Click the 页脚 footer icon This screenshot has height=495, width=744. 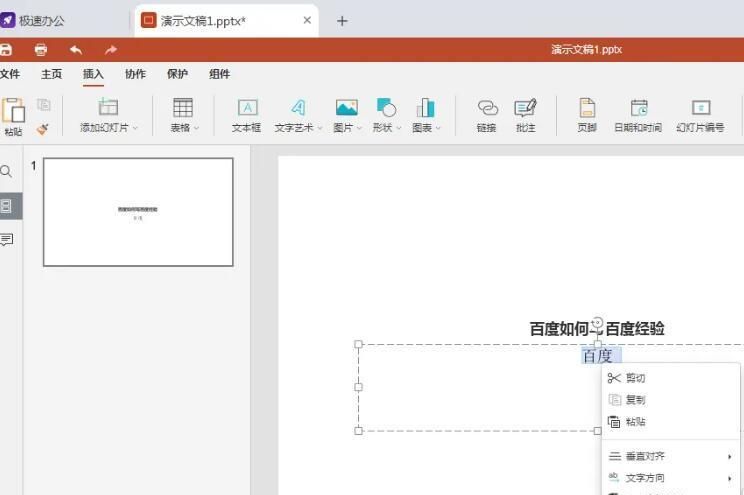tap(587, 108)
